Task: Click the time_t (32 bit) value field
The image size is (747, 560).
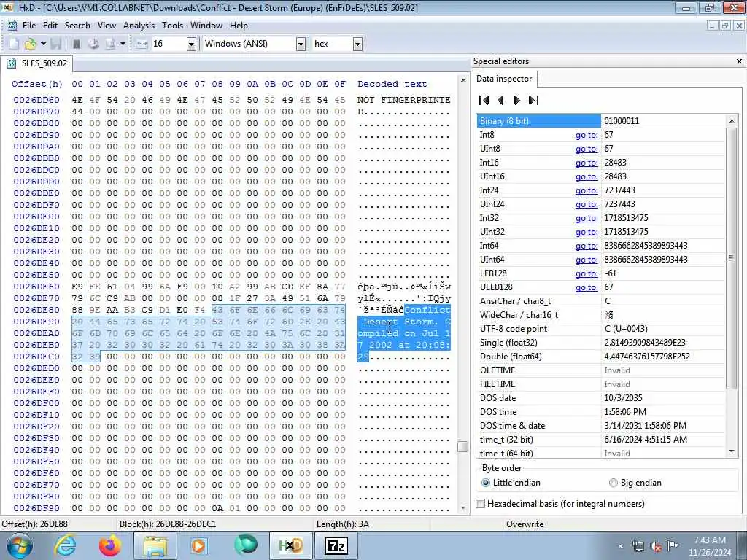Action: (x=662, y=440)
